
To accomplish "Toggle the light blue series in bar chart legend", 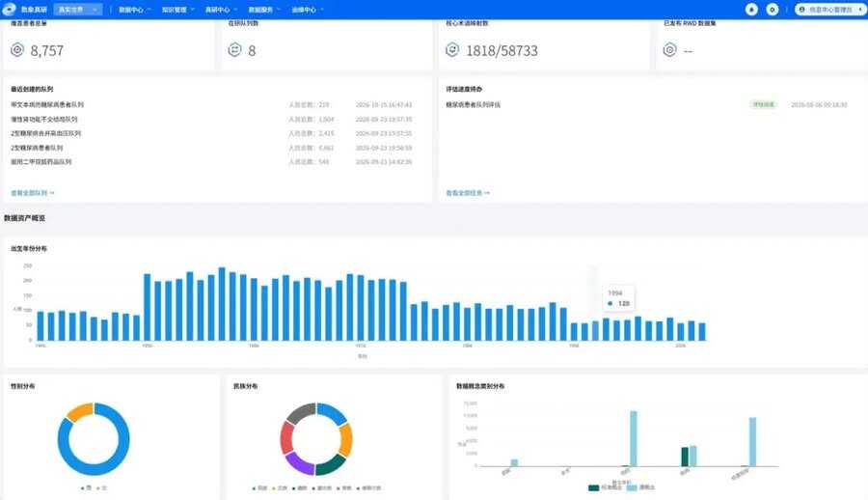I will [640, 487].
